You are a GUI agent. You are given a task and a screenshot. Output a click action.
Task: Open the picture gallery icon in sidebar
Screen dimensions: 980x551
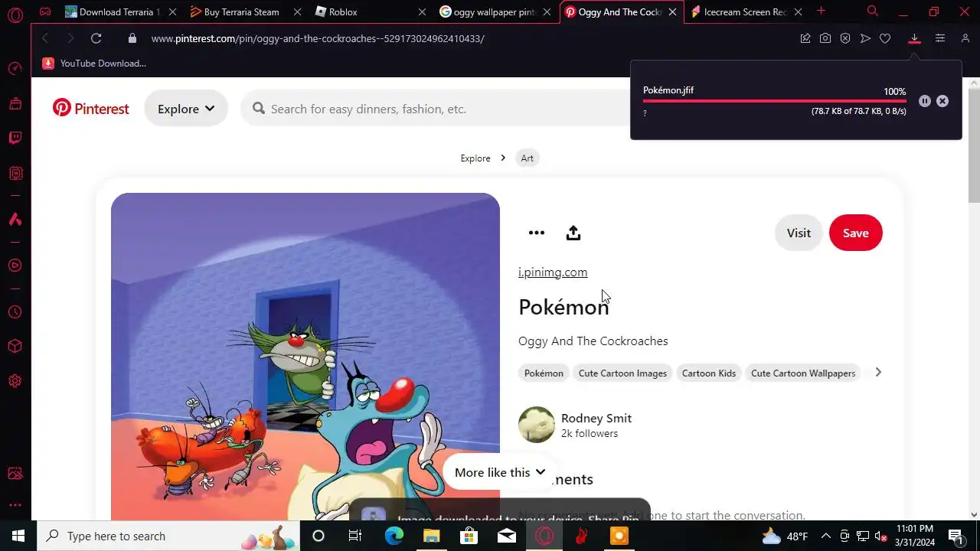[x=15, y=474]
